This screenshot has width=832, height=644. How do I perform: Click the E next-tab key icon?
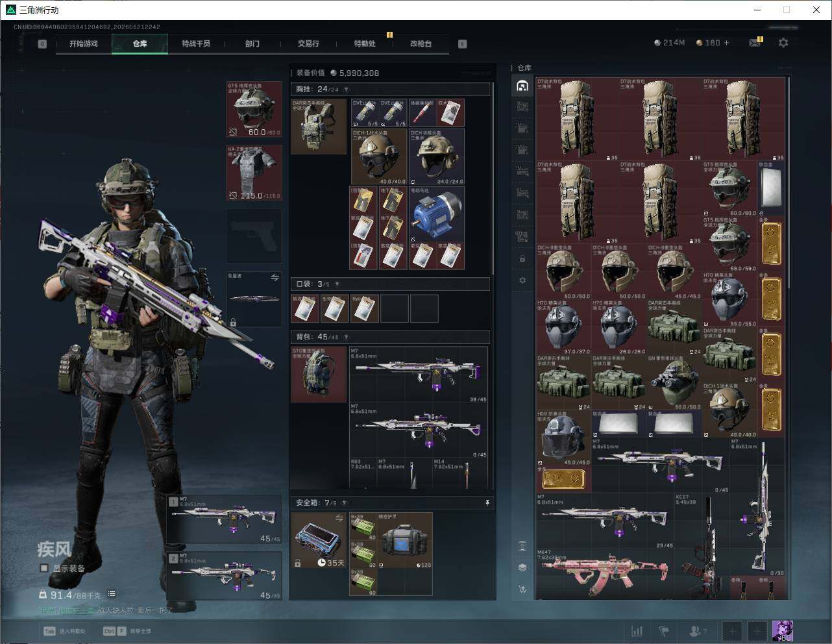coord(463,44)
